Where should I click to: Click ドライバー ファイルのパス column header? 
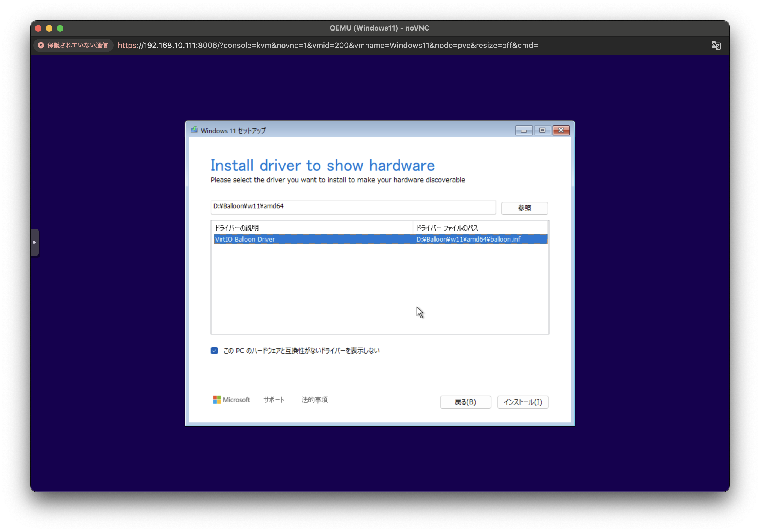[x=479, y=228]
